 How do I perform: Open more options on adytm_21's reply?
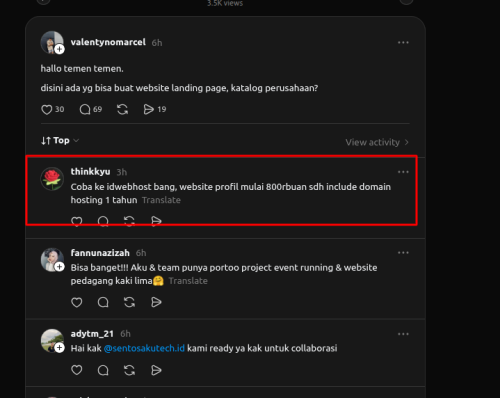pyautogui.click(x=403, y=334)
